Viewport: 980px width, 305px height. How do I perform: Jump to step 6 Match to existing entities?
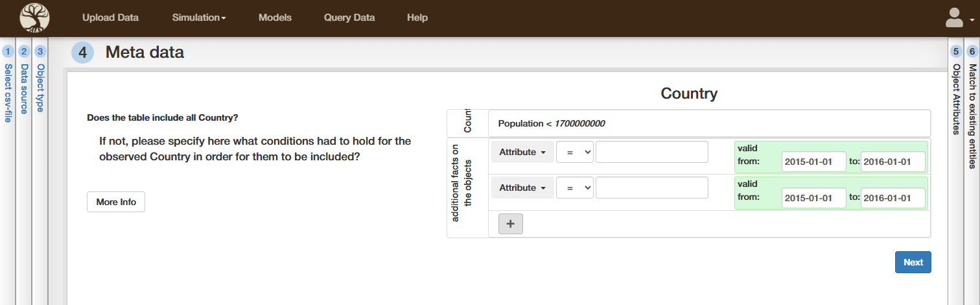972,104
